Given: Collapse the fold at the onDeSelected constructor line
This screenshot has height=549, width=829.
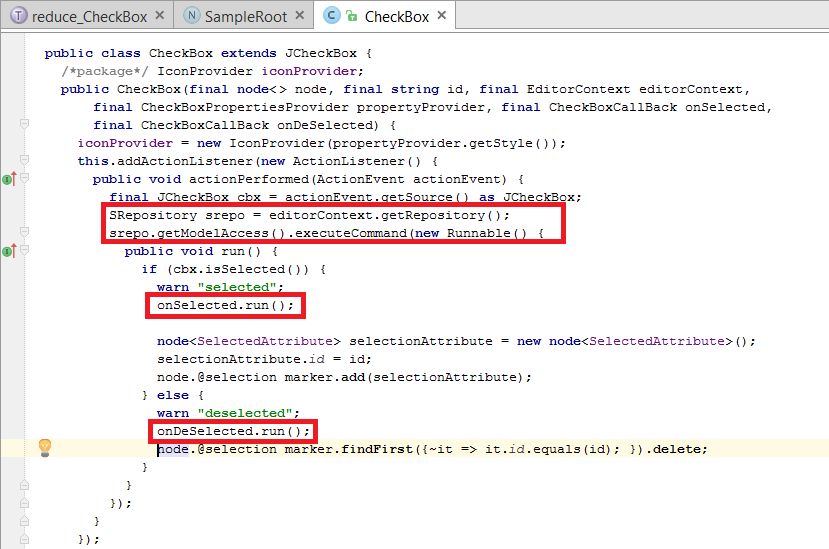Looking at the screenshot, I should (25, 125).
